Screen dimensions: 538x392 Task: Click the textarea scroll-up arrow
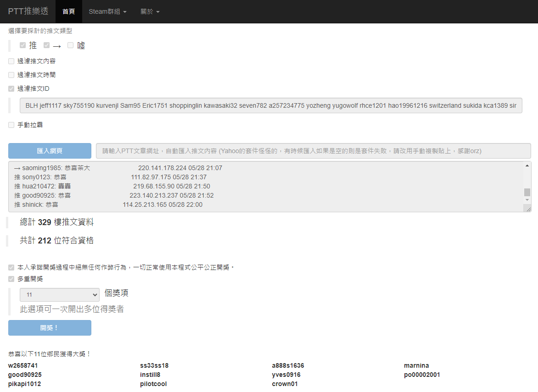coord(527,166)
